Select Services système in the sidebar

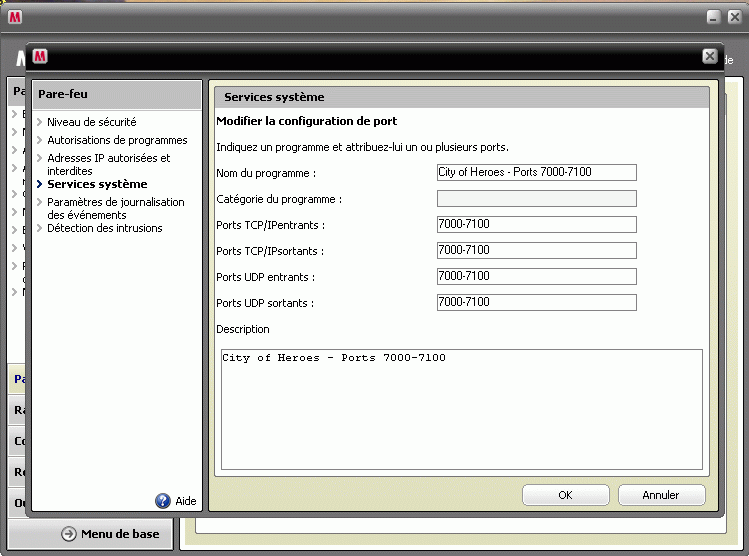[x=97, y=184]
